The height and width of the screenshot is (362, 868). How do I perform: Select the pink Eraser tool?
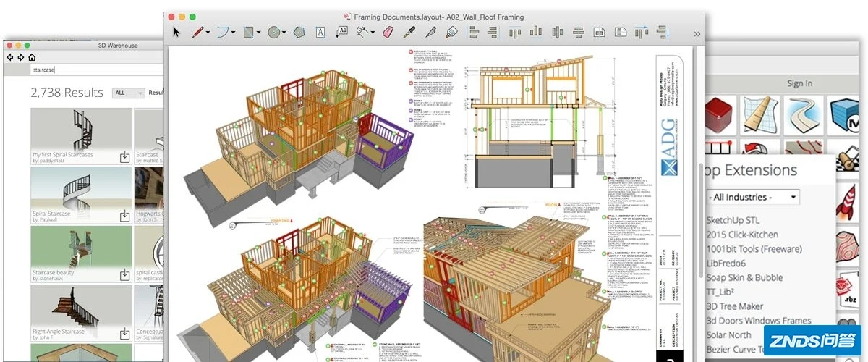[x=388, y=32]
